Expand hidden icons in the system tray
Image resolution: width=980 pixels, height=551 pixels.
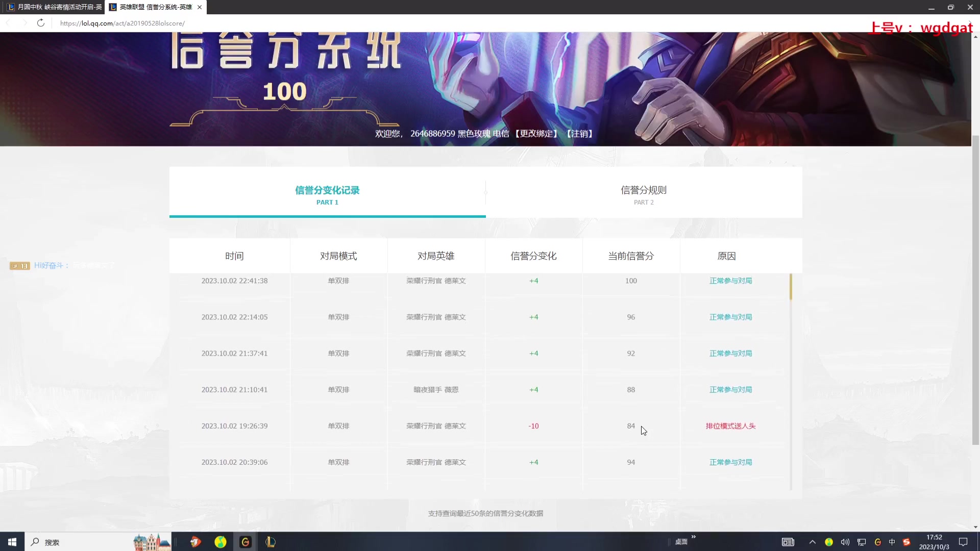click(x=812, y=542)
